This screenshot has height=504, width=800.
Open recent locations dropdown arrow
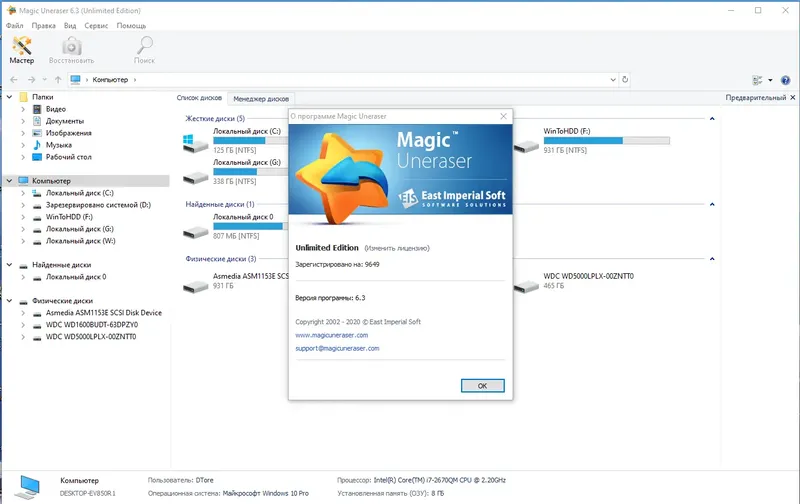tap(44, 80)
